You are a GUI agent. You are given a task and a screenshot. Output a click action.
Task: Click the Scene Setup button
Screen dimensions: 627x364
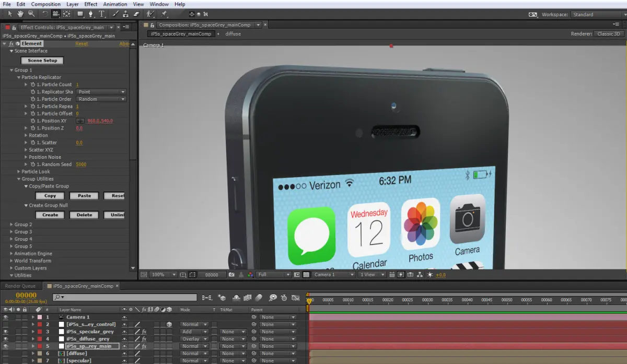[42, 61]
